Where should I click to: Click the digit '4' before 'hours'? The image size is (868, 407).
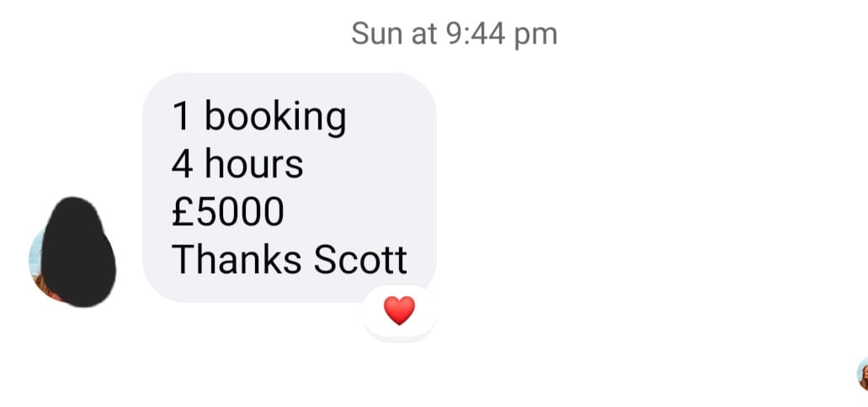tap(182, 164)
